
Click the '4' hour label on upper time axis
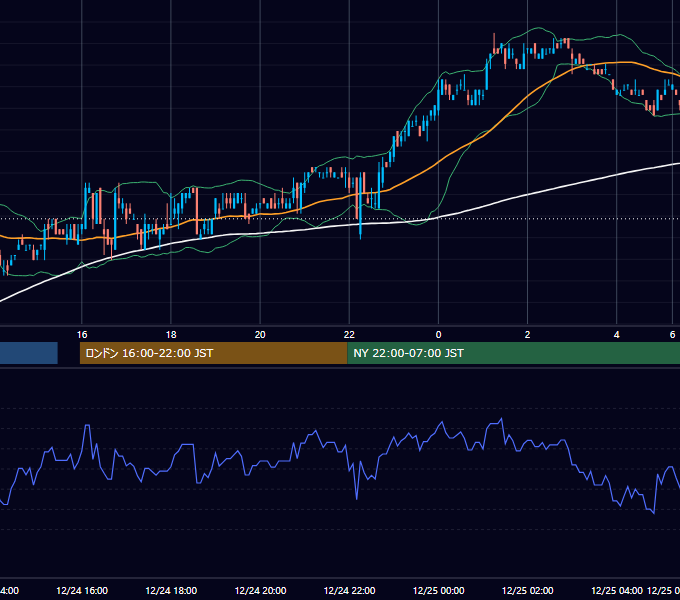click(x=617, y=335)
